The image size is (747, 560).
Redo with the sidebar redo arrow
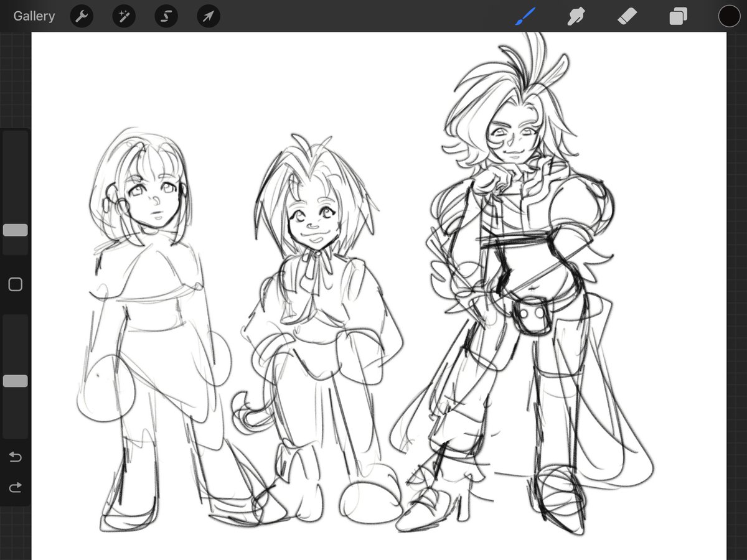coord(16,487)
